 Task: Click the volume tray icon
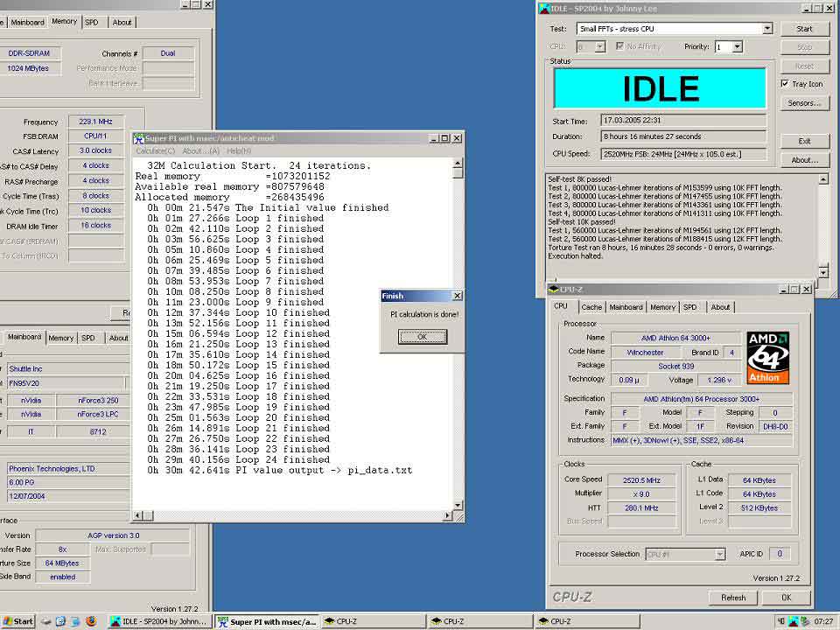click(x=781, y=621)
